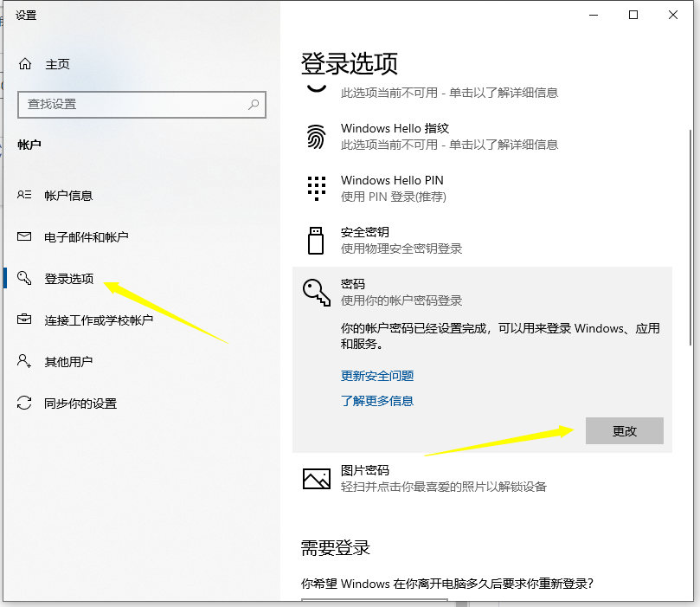The width and height of the screenshot is (700, 607).
Task: Click the 帐户信息 profile icon
Action: point(23,195)
